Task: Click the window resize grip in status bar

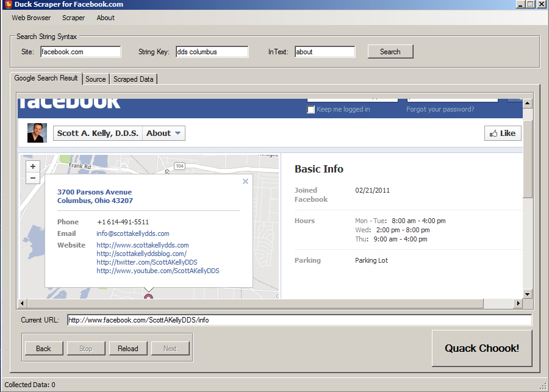Action: (x=543, y=386)
